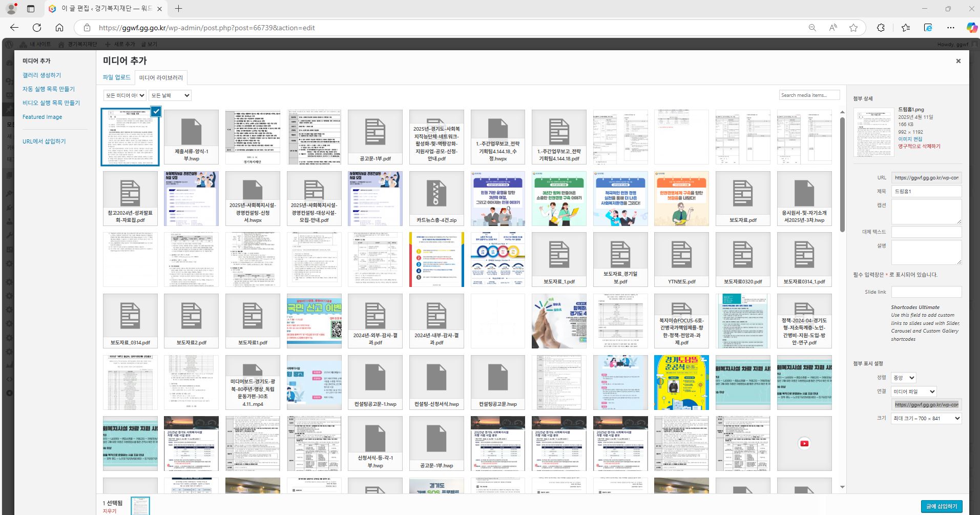Expand the 정렬 alignment dropdown
Image resolution: width=980 pixels, height=515 pixels.
[903, 378]
